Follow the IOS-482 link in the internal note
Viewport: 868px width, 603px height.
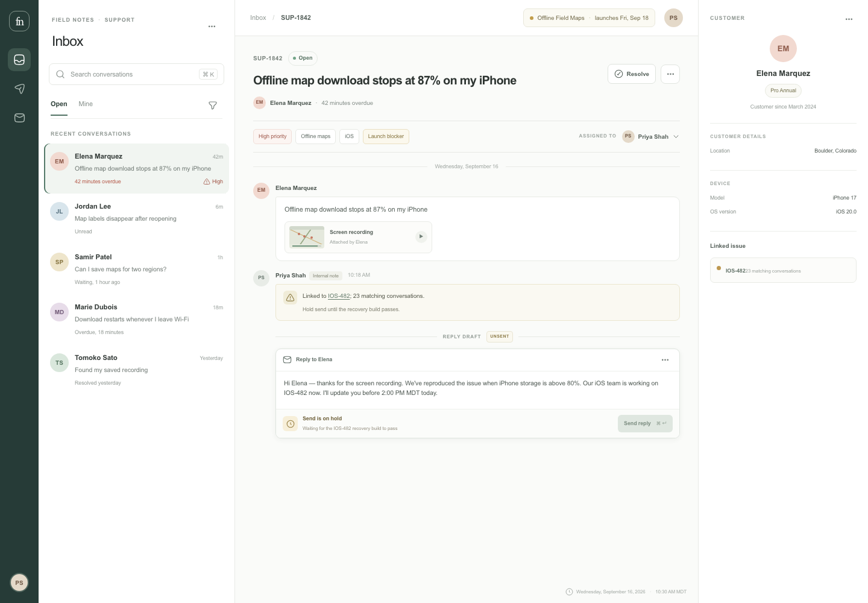(x=339, y=296)
